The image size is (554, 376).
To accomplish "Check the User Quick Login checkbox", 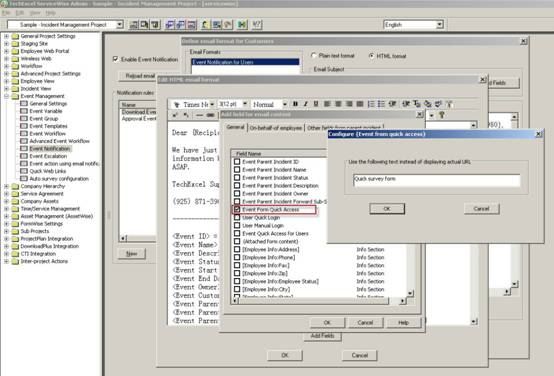I will point(237,217).
